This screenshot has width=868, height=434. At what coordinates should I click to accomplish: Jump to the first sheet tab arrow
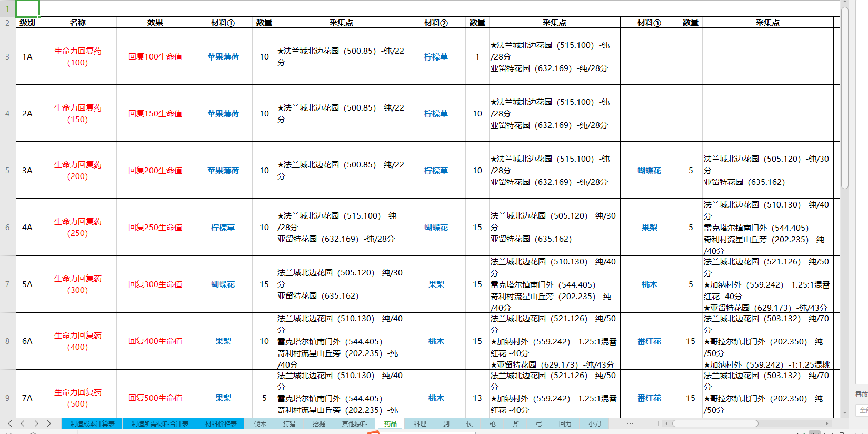9,423
